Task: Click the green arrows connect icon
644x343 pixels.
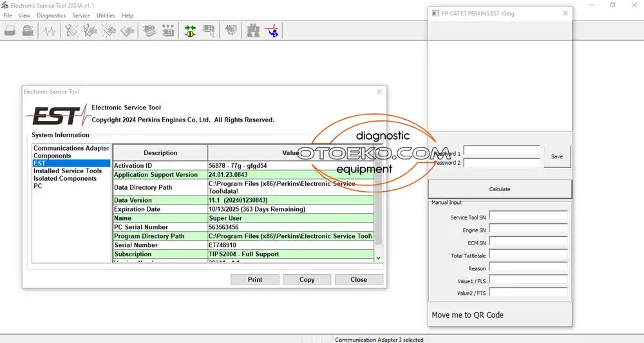Action: click(x=190, y=30)
